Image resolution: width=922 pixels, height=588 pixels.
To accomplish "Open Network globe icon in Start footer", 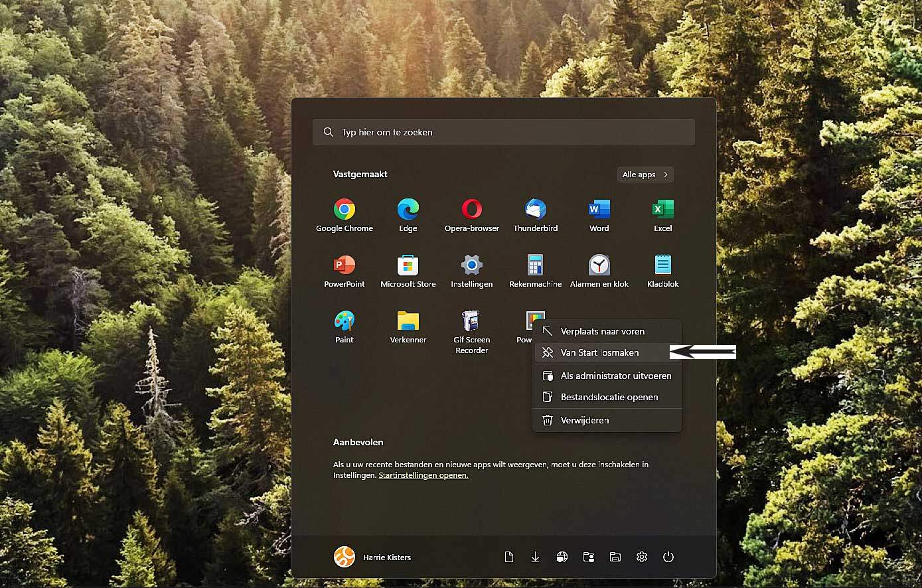I will coord(562,557).
